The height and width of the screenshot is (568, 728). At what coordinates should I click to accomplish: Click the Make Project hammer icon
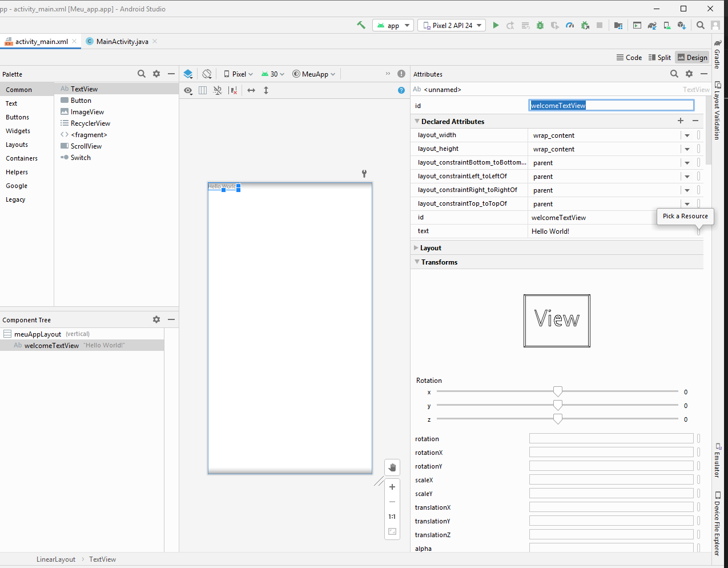click(x=361, y=25)
